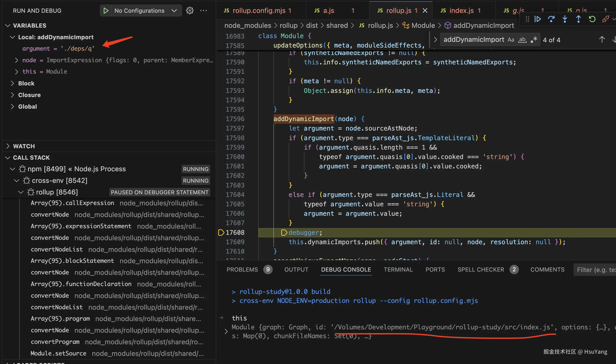Click the Step Into debug icon

pos(565,19)
